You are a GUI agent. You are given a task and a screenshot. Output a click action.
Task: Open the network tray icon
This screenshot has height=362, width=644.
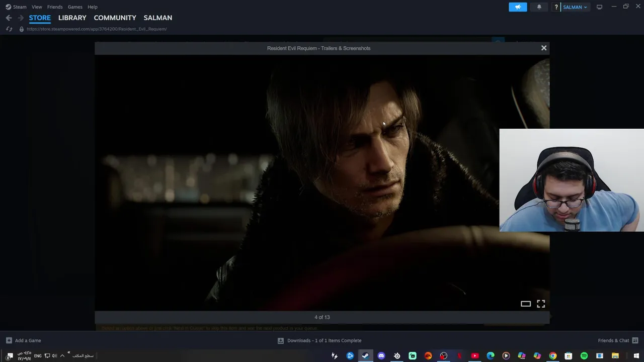47,355
